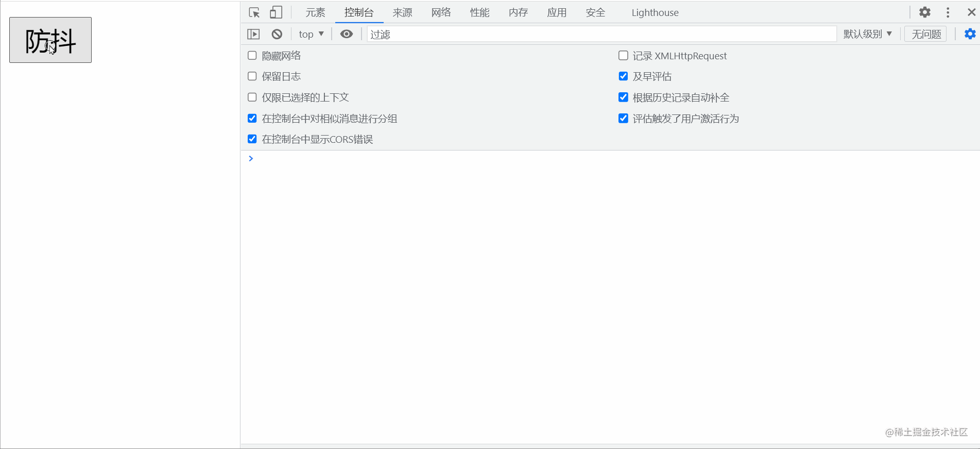This screenshot has height=449, width=980.
Task: Clear the console with the ban icon
Action: (277, 34)
